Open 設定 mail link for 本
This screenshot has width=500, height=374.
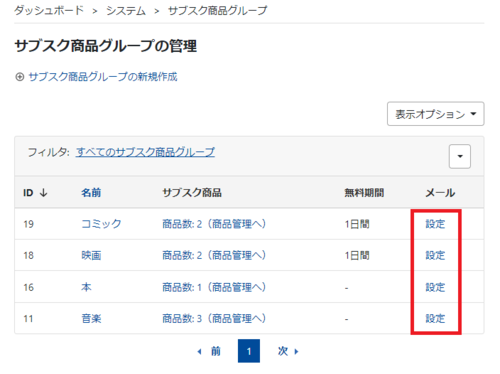(435, 287)
